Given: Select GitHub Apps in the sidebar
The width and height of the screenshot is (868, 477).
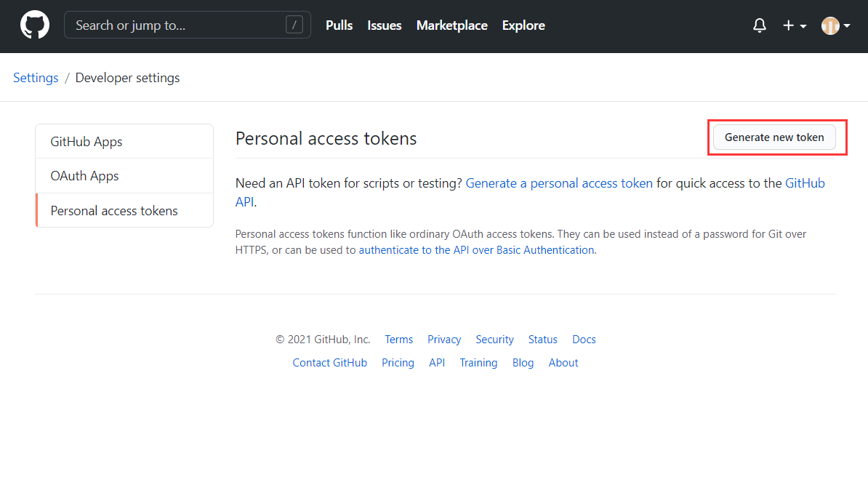Looking at the screenshot, I should tap(86, 140).
